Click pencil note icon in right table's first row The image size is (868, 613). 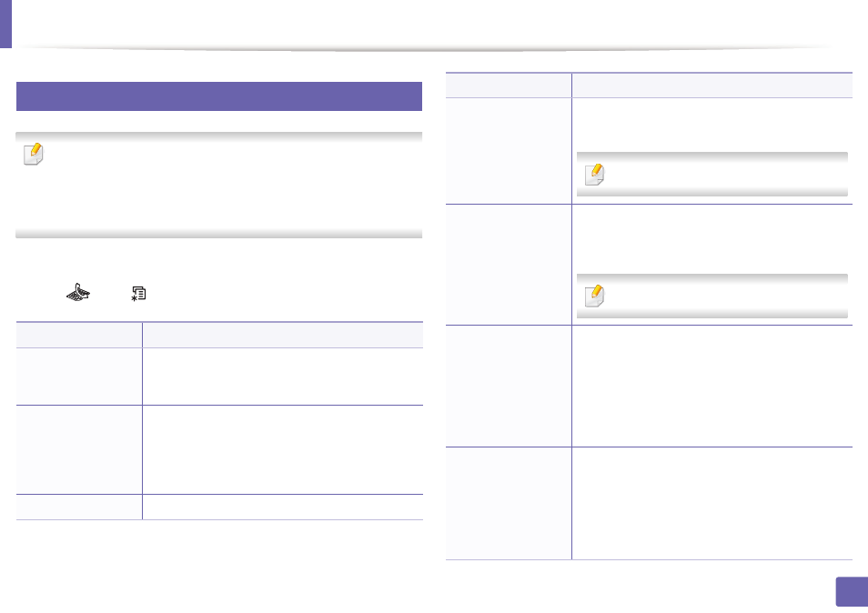pyautogui.click(x=594, y=175)
